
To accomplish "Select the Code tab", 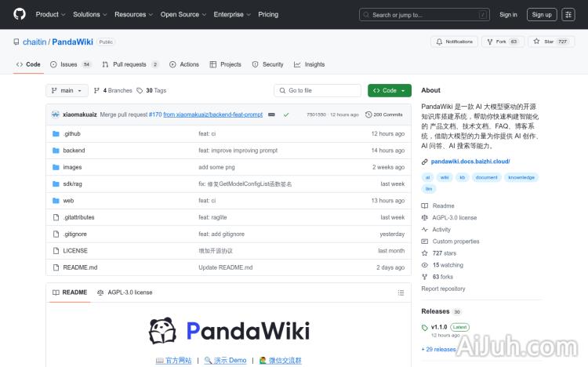I will 28,64.
